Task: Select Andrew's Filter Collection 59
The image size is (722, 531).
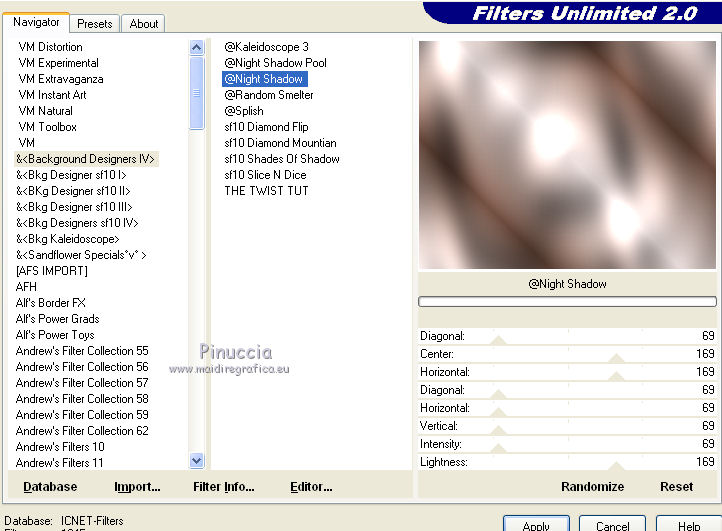Action: tap(82, 415)
